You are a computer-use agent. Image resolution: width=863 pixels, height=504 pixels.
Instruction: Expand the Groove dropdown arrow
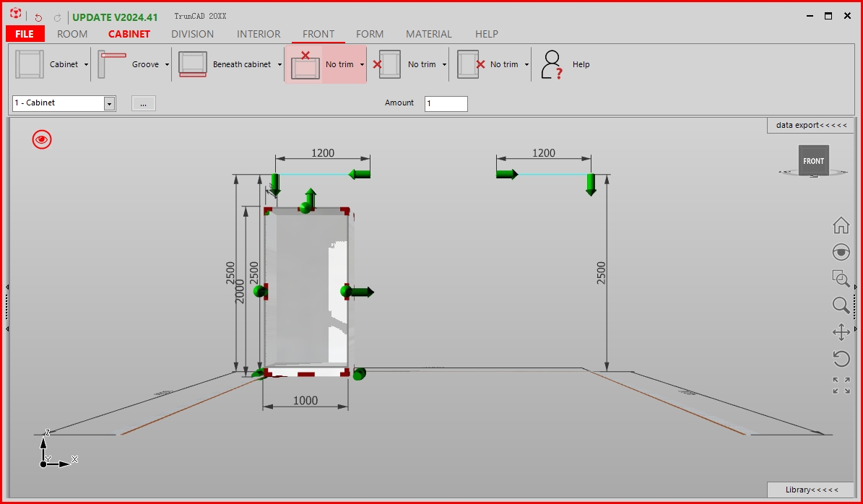click(167, 65)
